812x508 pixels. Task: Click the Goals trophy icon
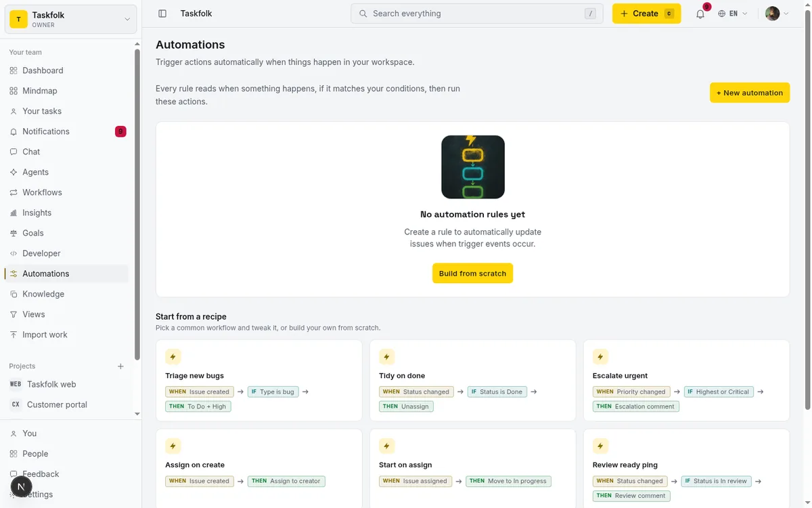(14, 233)
